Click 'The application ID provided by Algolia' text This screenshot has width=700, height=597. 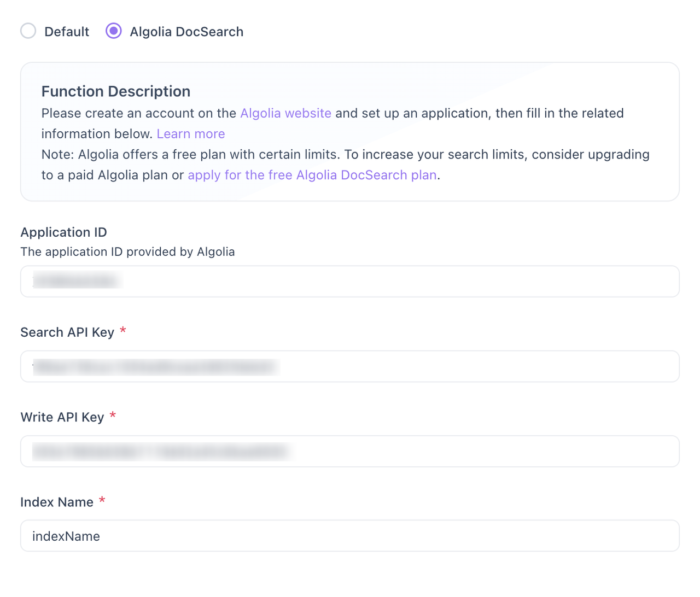[x=127, y=252]
